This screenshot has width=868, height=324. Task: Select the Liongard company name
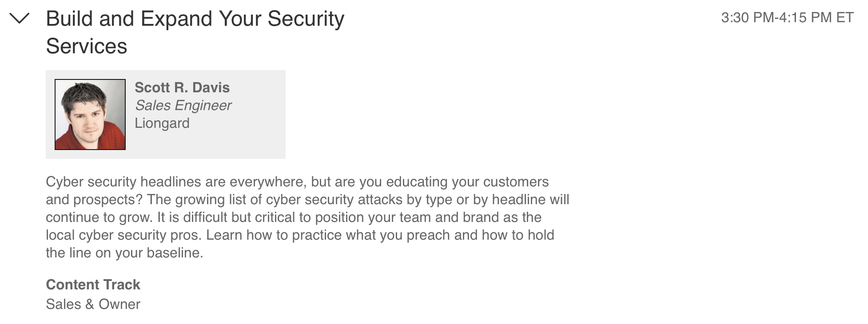pos(162,123)
